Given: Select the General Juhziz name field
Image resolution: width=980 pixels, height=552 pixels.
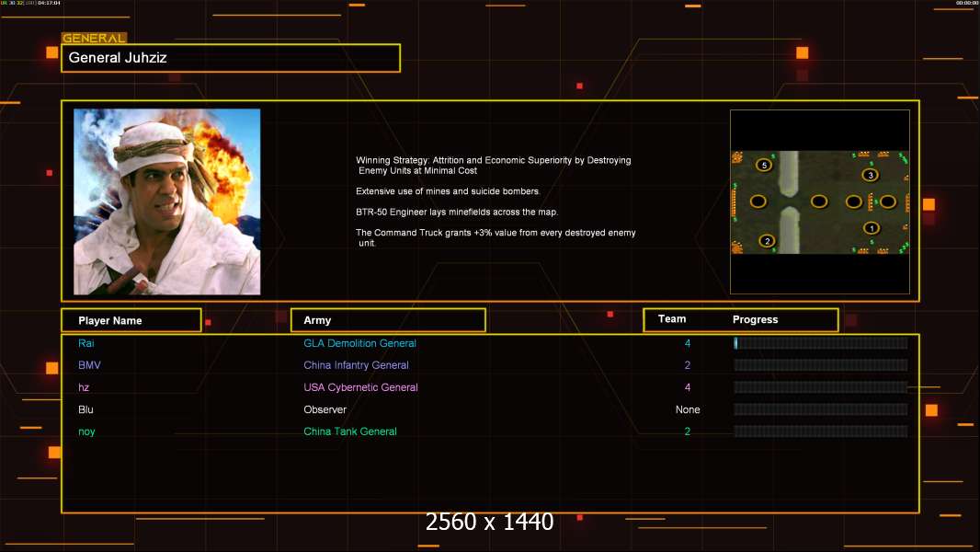Looking at the screenshot, I should 231,58.
